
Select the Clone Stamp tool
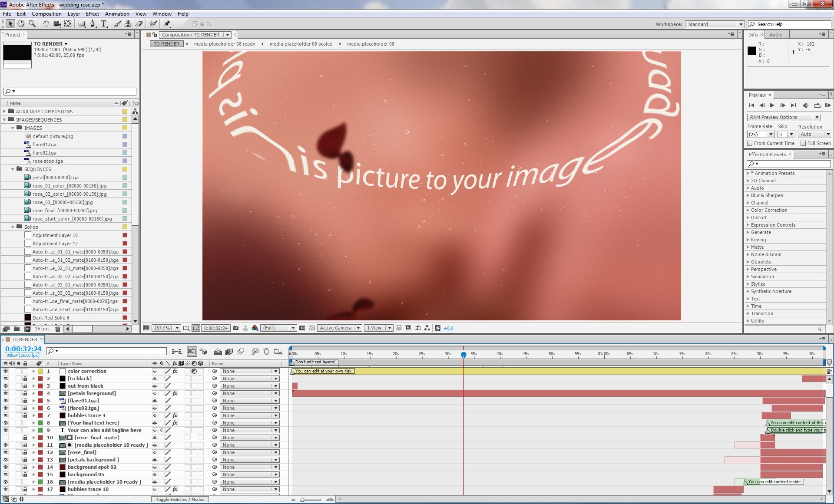(x=128, y=24)
